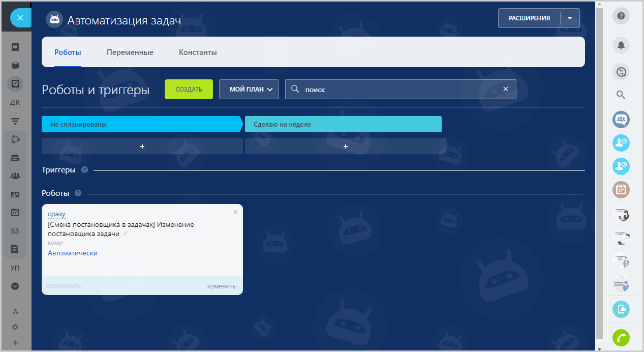Click изменить on the robot card

[222, 286]
